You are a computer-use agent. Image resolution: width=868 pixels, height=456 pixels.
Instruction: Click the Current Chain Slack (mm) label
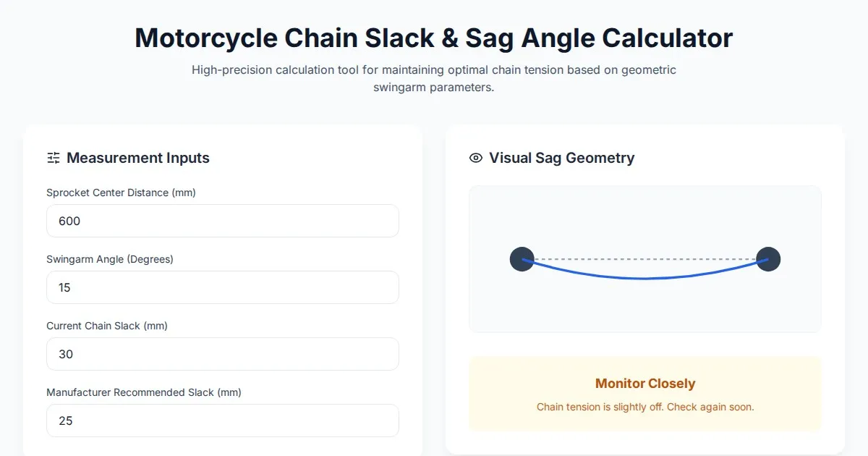[x=107, y=326]
